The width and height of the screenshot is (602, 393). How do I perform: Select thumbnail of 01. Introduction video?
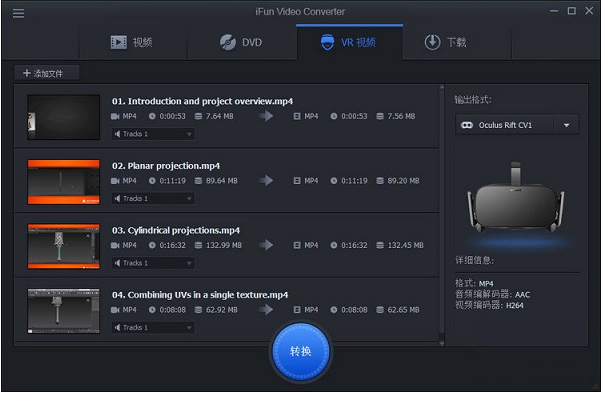tap(64, 117)
